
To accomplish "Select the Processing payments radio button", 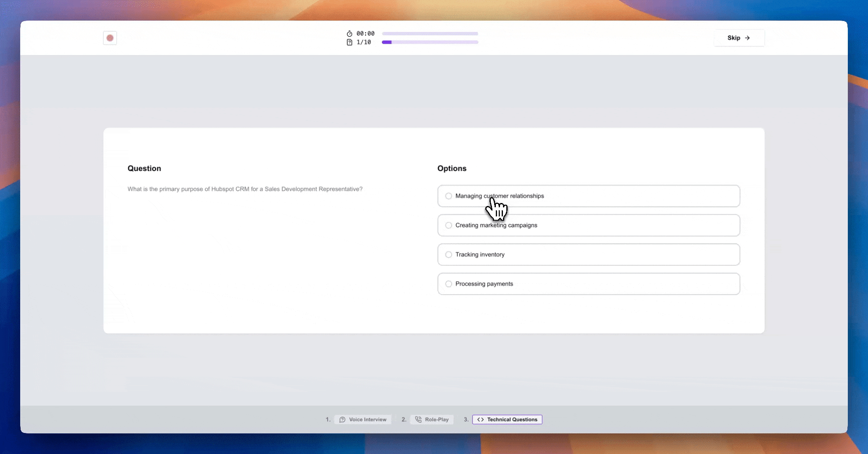I will [449, 284].
